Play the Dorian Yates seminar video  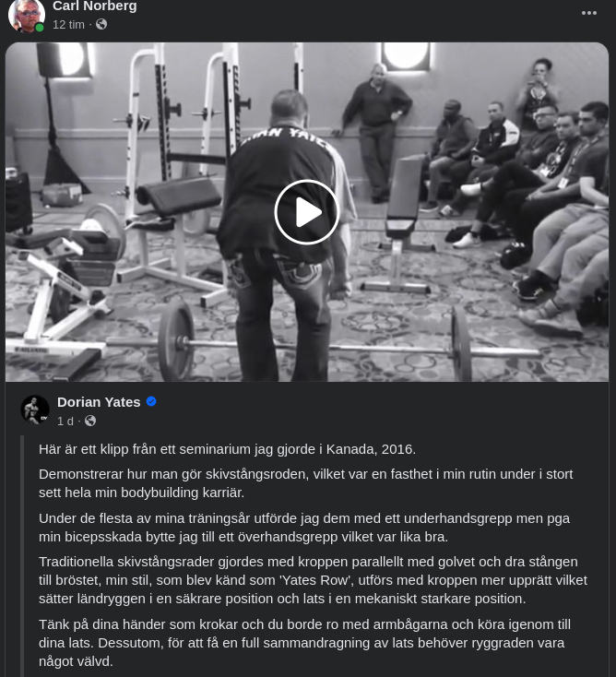307,212
